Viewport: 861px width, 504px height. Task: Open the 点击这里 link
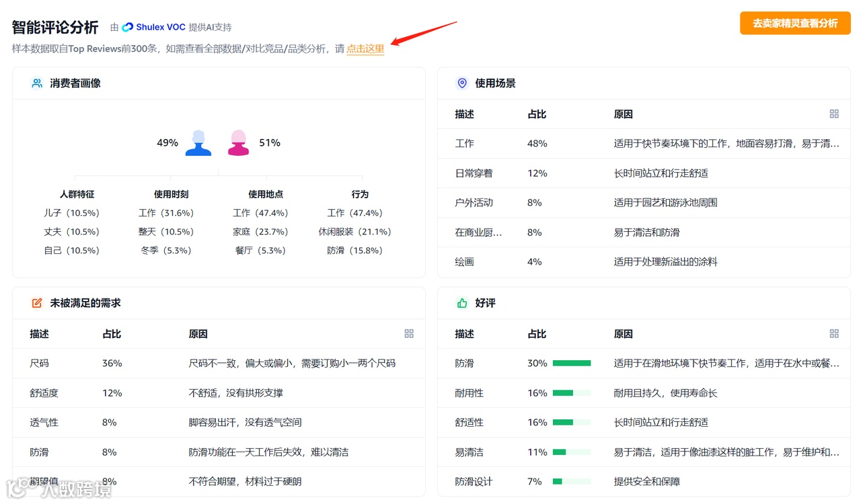[x=365, y=48]
